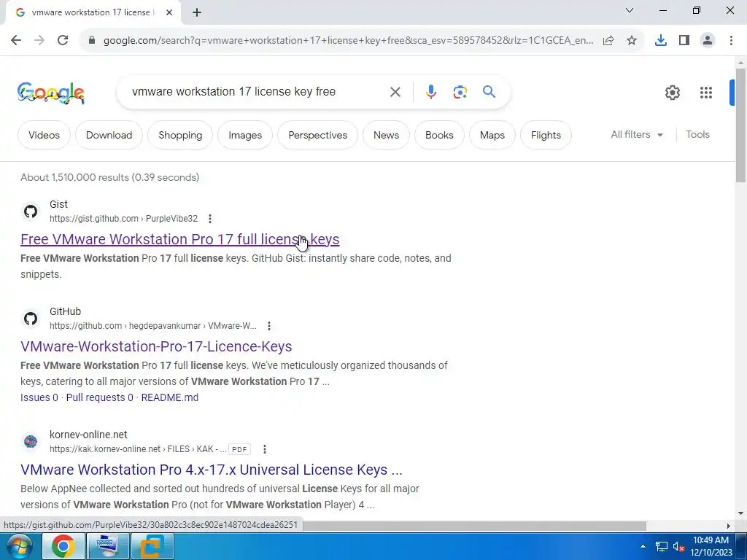Viewport: 747px width, 560px height.
Task: Click into the Google search input field
Action: pyautogui.click(x=258, y=92)
